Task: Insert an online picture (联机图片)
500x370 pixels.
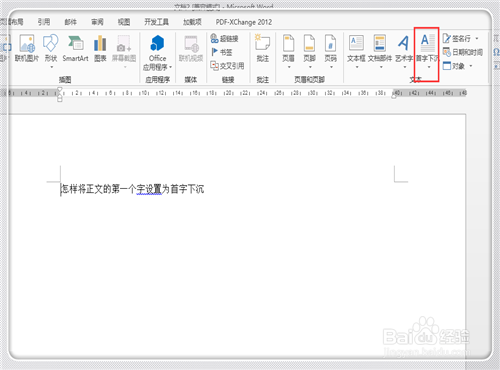Action: click(27, 48)
